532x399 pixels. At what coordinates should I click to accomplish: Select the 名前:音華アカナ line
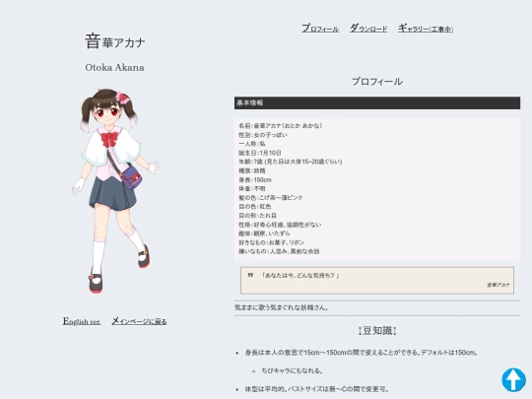pos(280,126)
